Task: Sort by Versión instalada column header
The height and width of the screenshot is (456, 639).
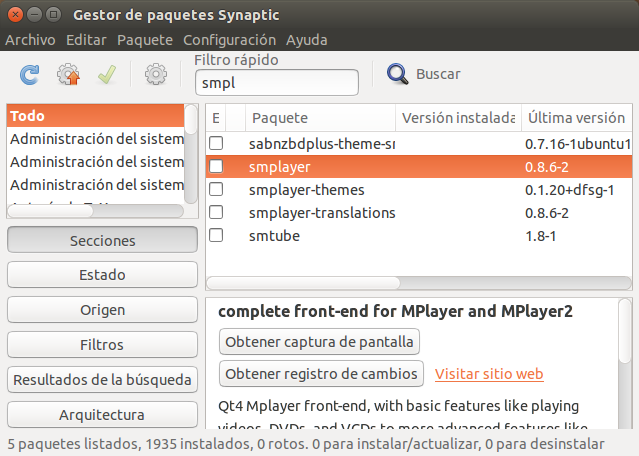Action: (458, 118)
